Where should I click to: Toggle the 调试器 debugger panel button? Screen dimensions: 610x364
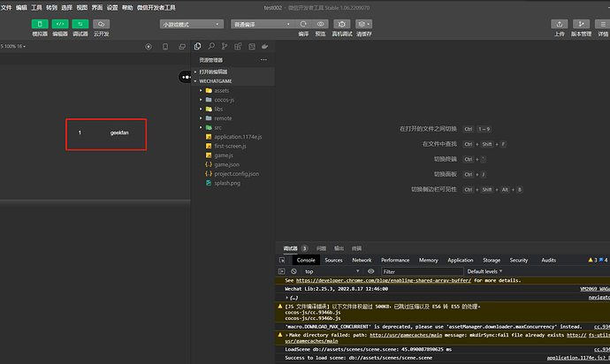click(x=80, y=24)
